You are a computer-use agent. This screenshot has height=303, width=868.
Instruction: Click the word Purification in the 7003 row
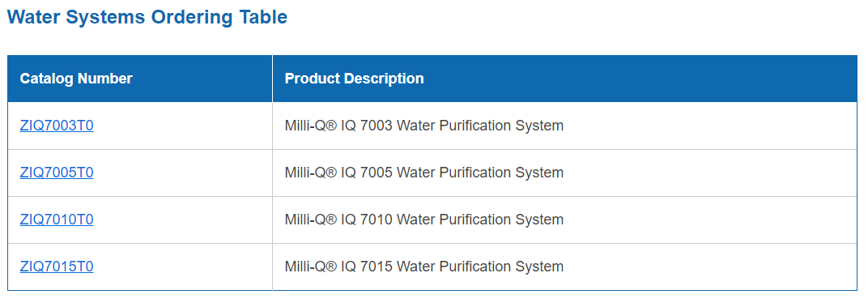click(x=475, y=126)
